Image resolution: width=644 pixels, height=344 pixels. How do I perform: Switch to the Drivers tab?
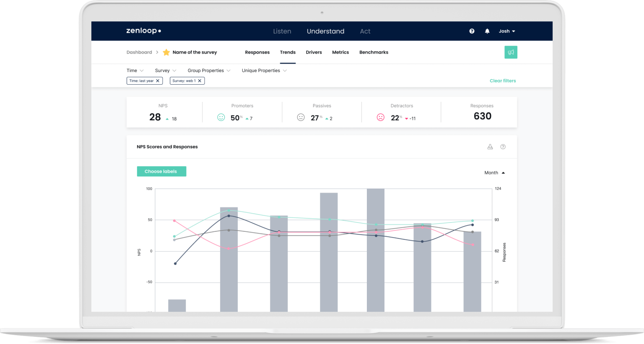point(314,52)
